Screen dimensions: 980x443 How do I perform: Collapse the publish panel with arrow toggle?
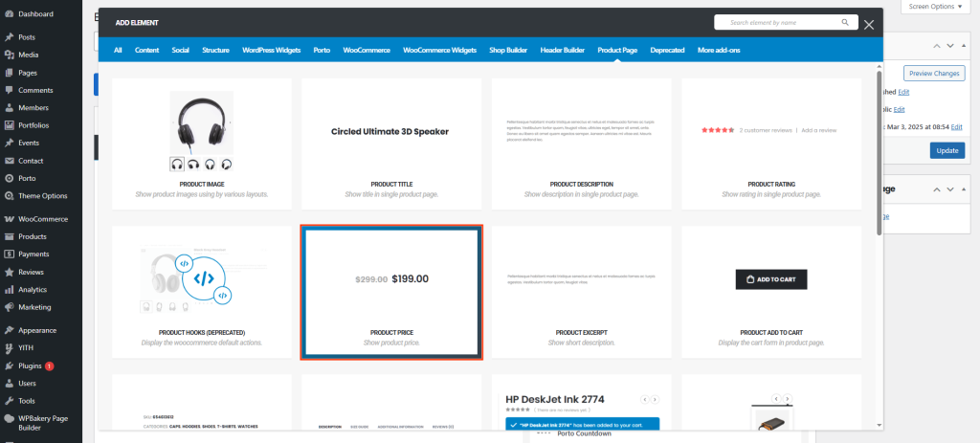pyautogui.click(x=964, y=45)
